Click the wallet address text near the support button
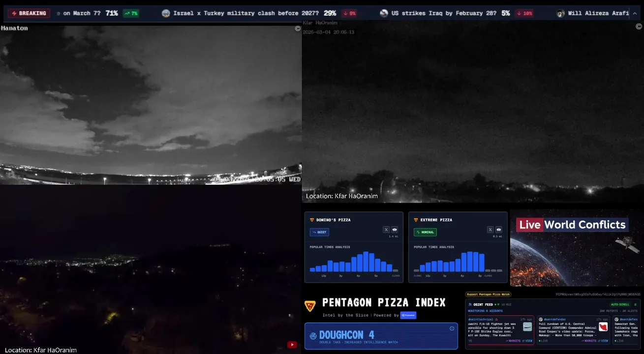This screenshot has width=644, height=354. (598, 295)
